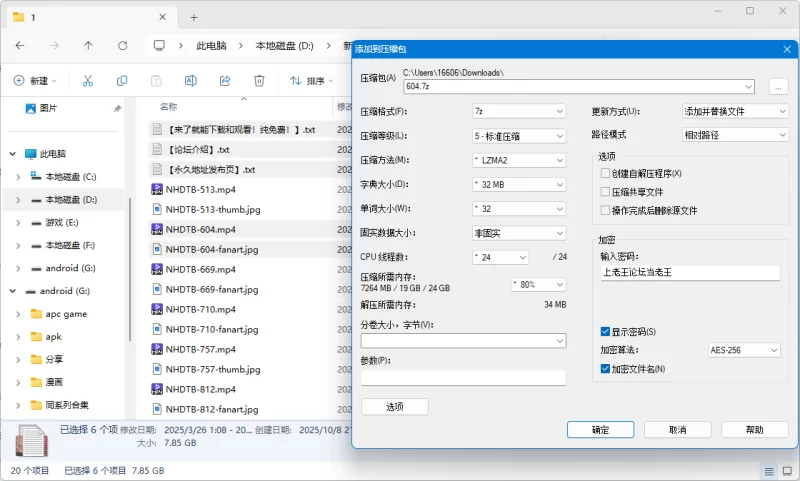
Task: Switch to the large icons view
Action: (787, 471)
